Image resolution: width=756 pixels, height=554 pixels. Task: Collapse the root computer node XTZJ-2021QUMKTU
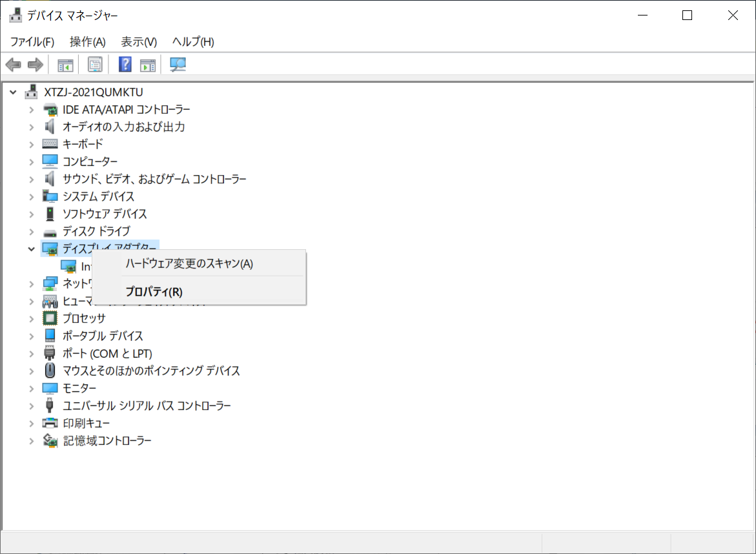click(14, 92)
